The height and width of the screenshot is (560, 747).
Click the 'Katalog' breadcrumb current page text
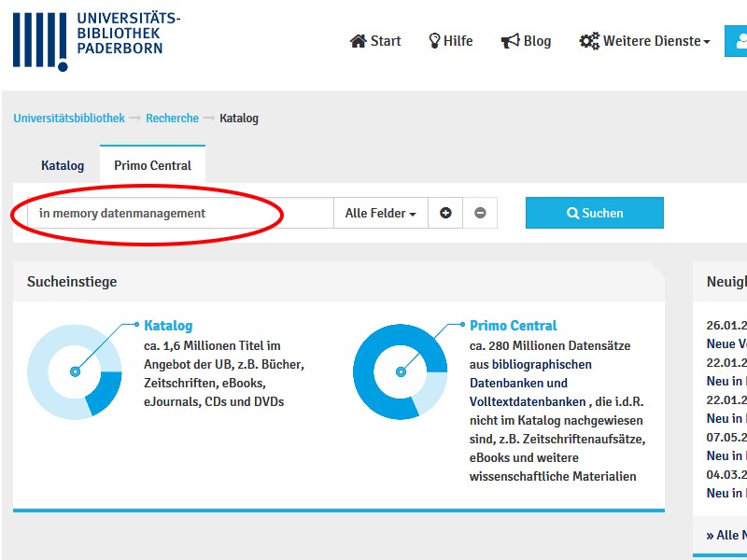tap(239, 119)
